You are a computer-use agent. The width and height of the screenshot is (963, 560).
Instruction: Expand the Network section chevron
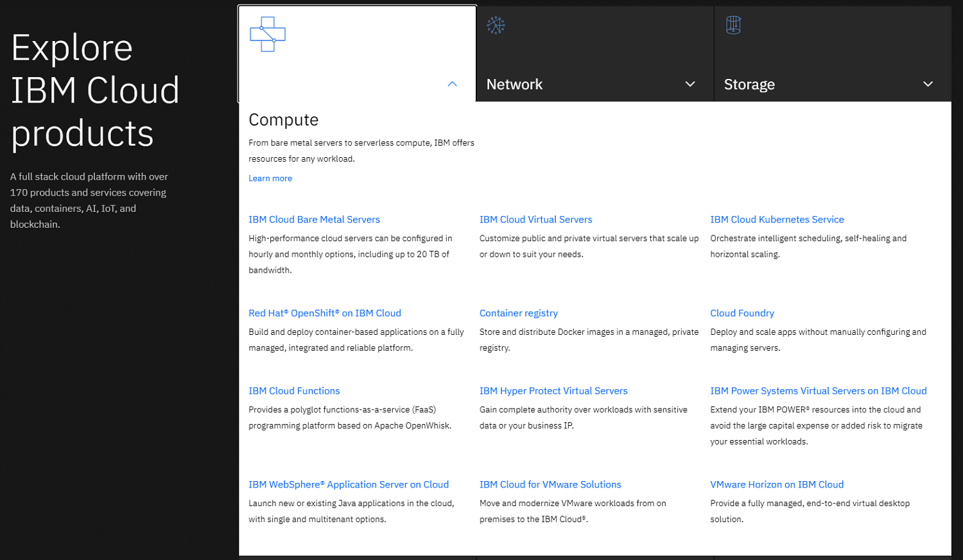(690, 83)
